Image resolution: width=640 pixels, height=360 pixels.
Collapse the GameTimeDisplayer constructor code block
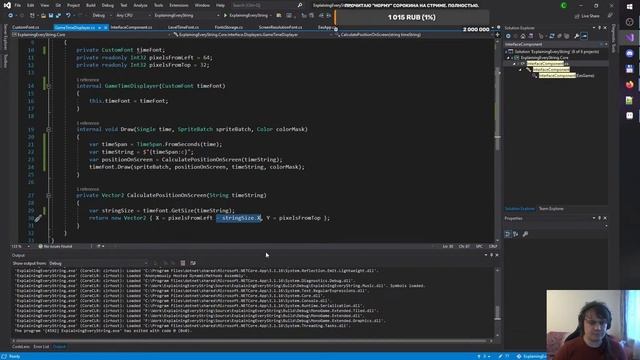pyautogui.click(x=49, y=86)
